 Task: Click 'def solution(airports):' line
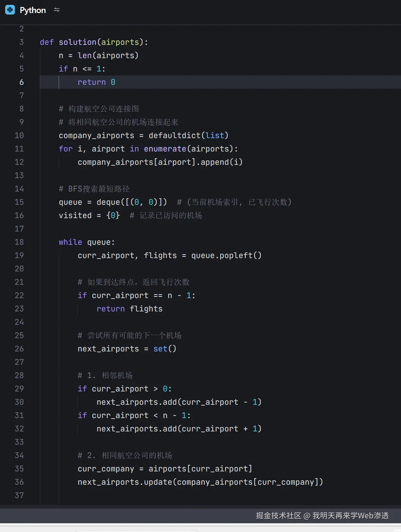[x=94, y=42]
